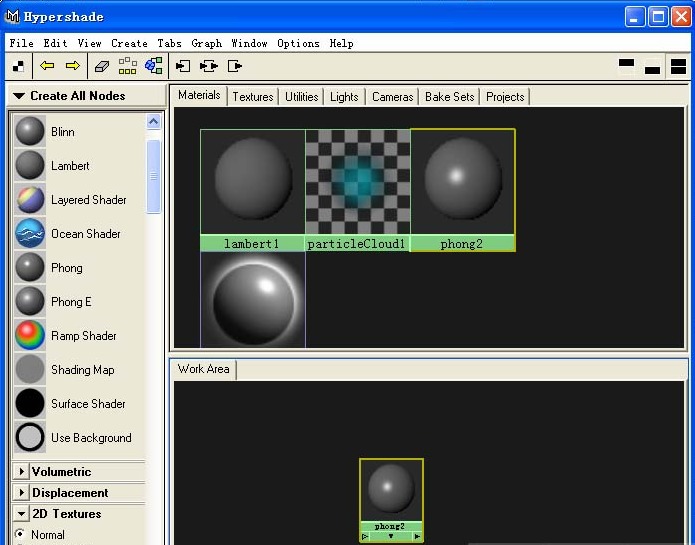Show output triangle on phong2 work node
Image resolution: width=695 pixels, height=545 pixels.
417,537
